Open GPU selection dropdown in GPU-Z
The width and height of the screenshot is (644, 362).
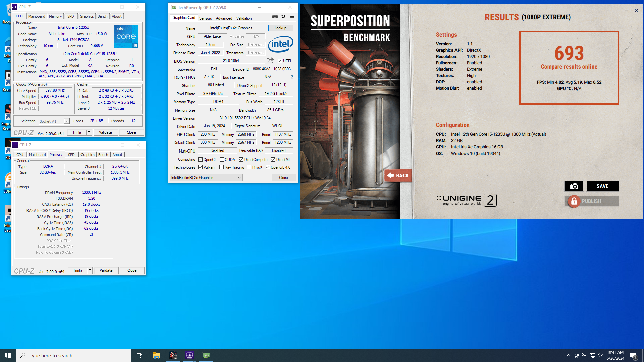pyautogui.click(x=206, y=178)
